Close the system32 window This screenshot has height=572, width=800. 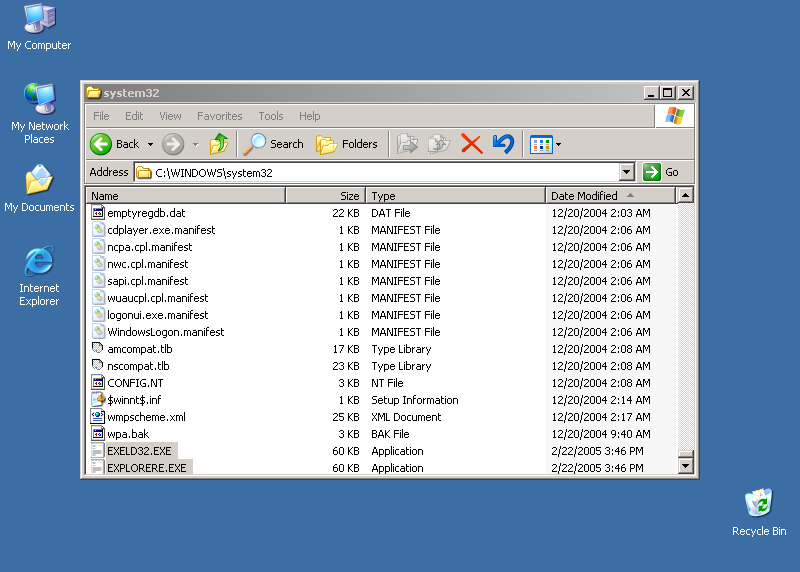pyautogui.click(x=686, y=93)
